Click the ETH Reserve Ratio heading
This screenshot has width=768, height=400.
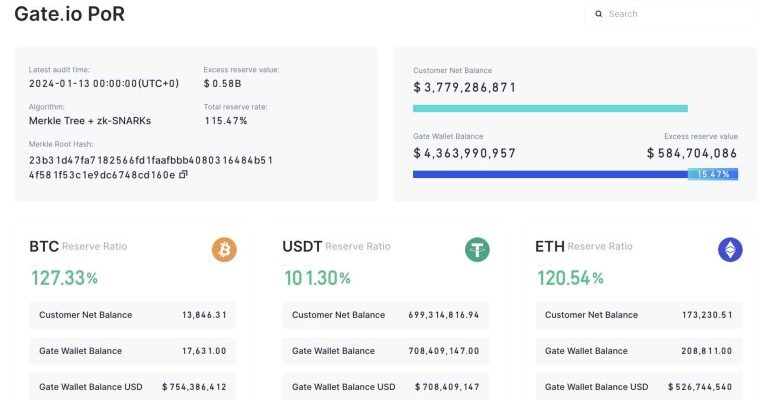[x=584, y=246]
